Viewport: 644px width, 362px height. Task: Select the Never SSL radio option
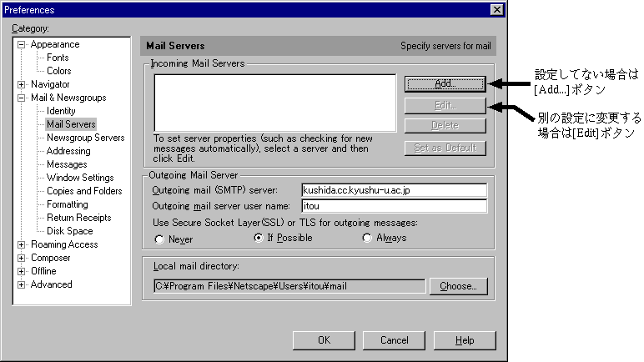160,239
